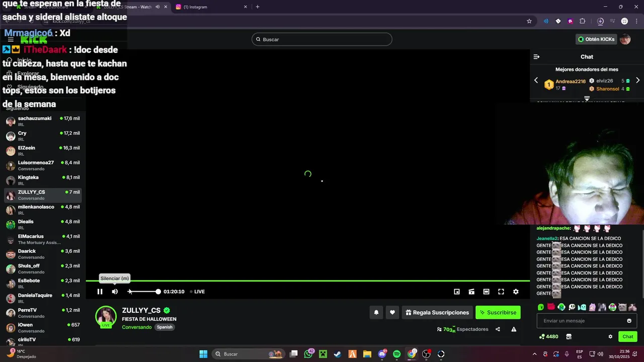Select the white skull emote
The height and width of the screenshot is (362, 644).
coord(572,307)
